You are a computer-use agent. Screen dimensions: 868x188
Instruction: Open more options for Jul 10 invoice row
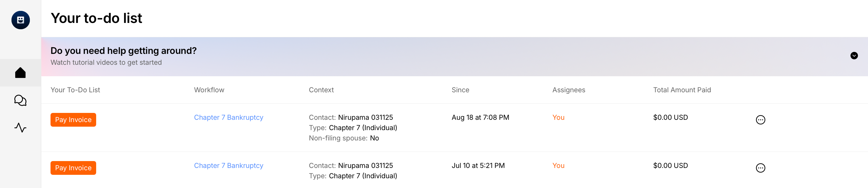click(x=760, y=168)
